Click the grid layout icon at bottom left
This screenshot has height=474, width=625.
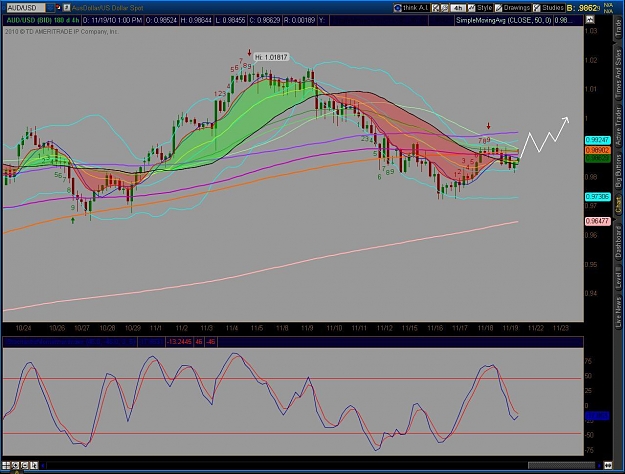[6, 465]
